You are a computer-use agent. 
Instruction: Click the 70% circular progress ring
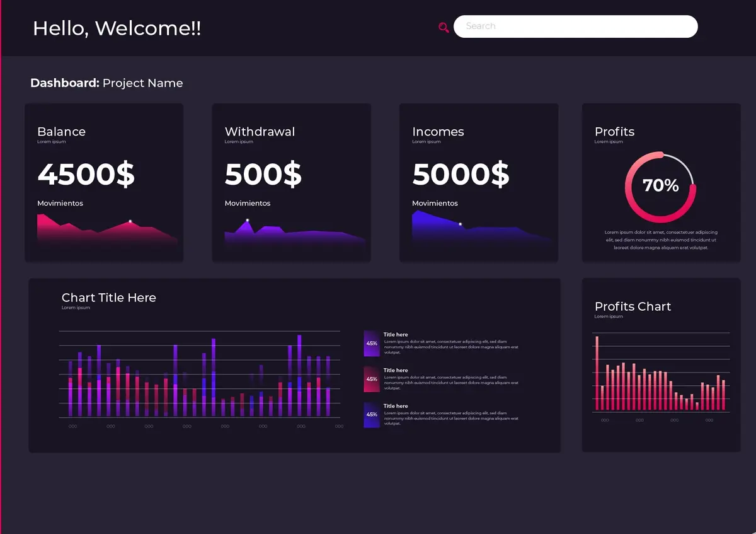tap(660, 187)
